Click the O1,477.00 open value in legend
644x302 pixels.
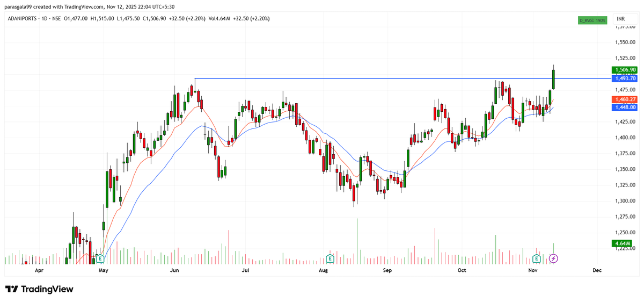[x=76, y=18]
